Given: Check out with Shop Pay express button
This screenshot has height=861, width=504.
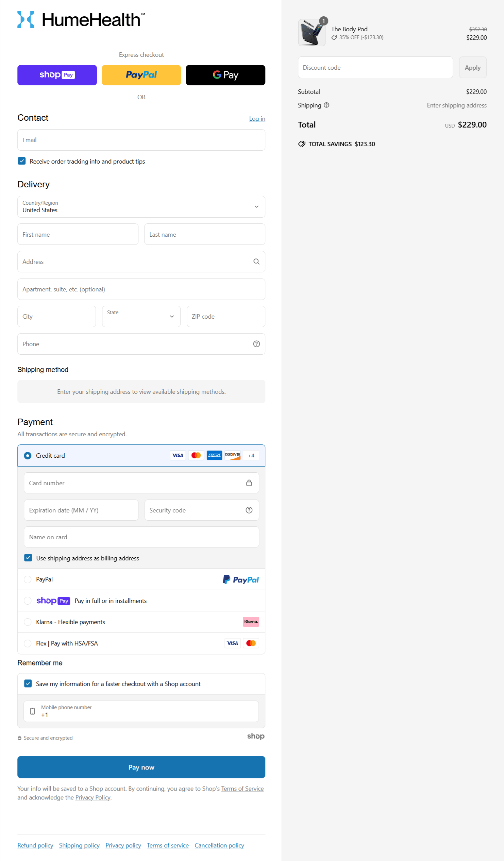Looking at the screenshot, I should 57,75.
